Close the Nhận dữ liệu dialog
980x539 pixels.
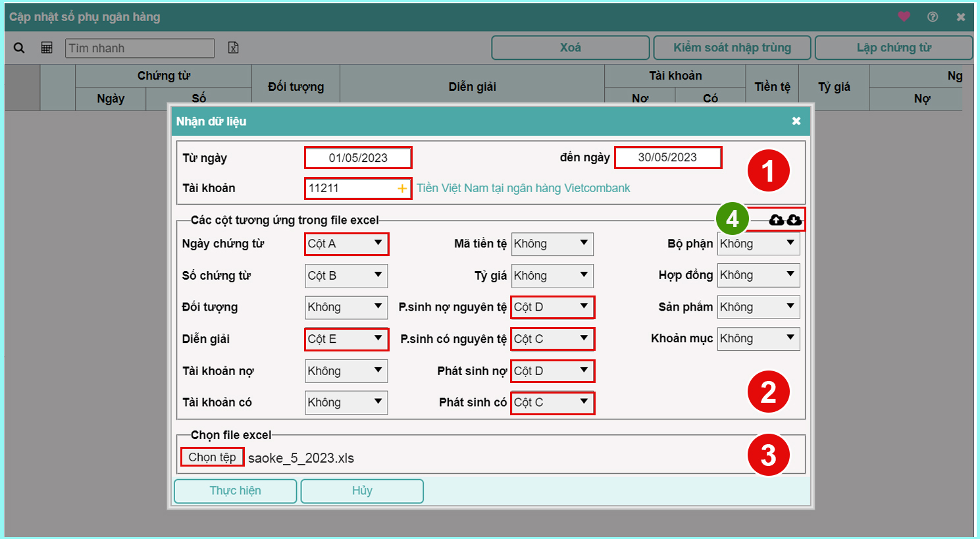pos(796,121)
